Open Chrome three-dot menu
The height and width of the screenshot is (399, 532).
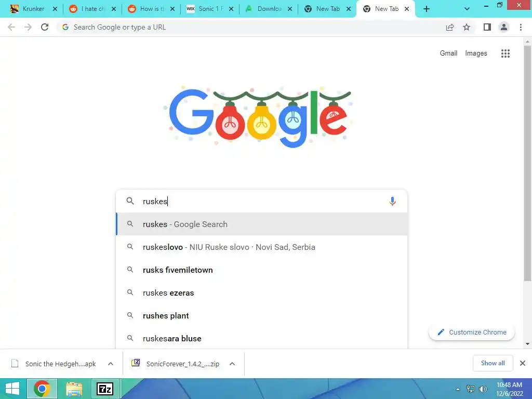click(521, 27)
